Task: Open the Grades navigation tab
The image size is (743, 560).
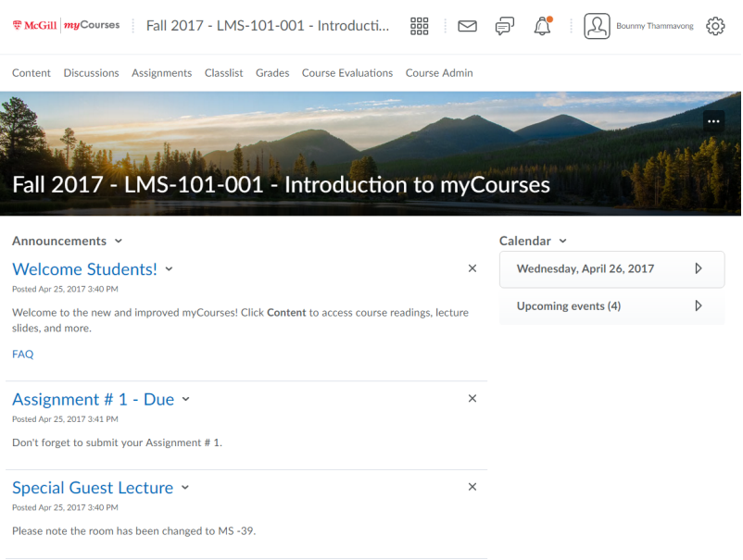Action: (272, 73)
